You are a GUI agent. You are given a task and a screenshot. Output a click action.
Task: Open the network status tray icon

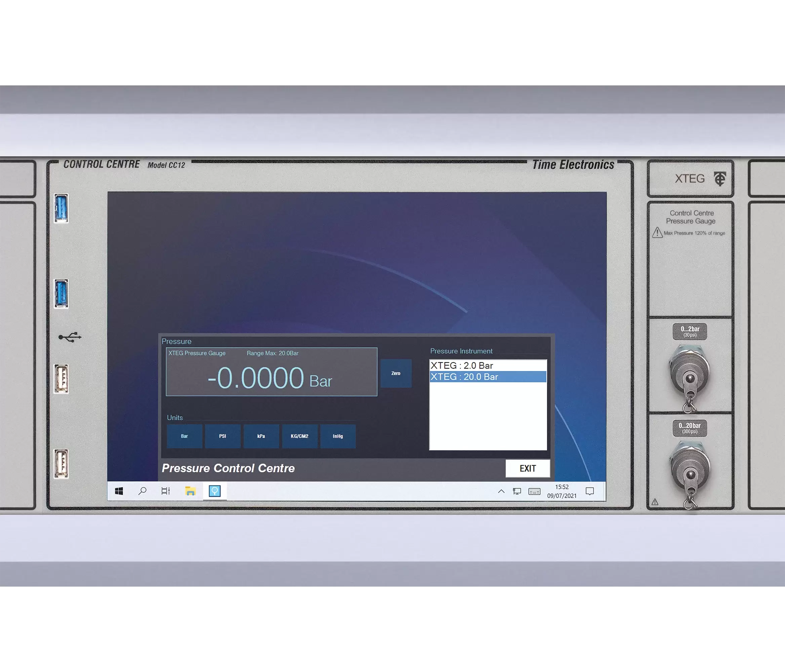click(x=517, y=492)
